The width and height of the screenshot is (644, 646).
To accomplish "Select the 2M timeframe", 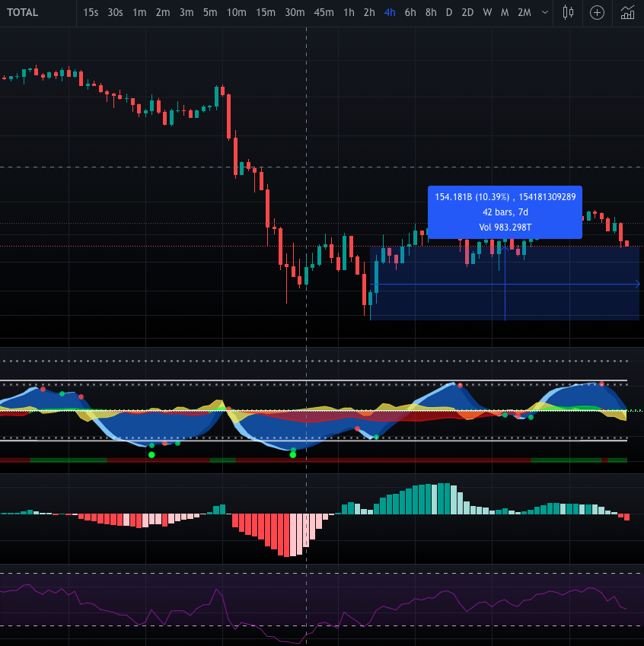I will click(524, 12).
